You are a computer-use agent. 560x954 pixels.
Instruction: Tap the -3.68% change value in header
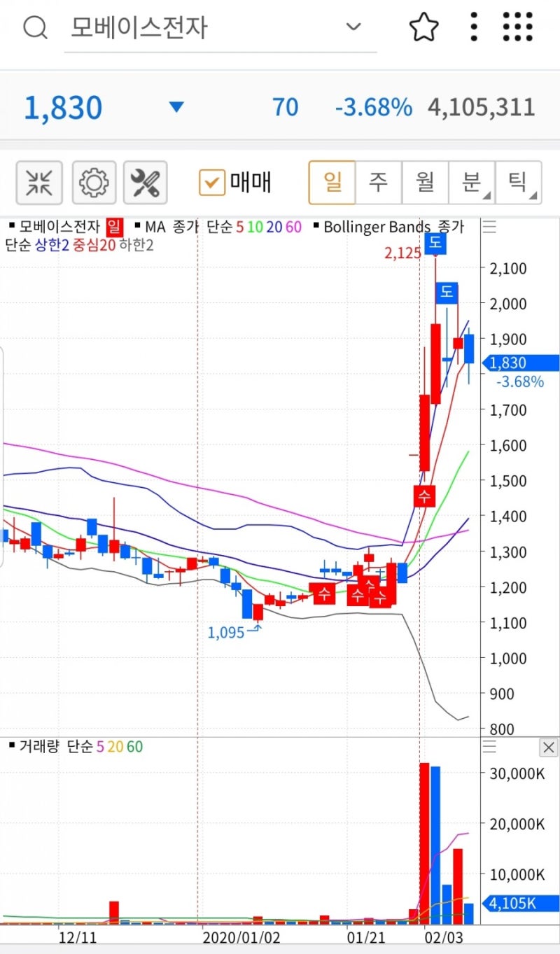[x=373, y=107]
